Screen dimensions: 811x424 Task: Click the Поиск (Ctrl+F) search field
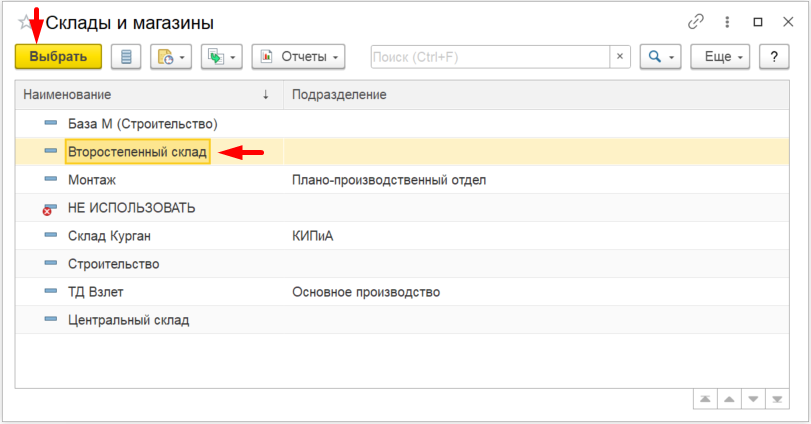point(490,56)
